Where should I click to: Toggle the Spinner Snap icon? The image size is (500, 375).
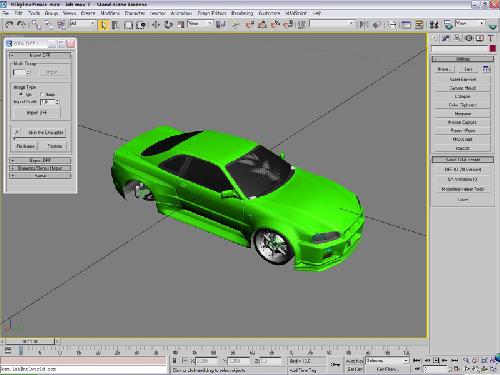pyautogui.click(x=288, y=24)
